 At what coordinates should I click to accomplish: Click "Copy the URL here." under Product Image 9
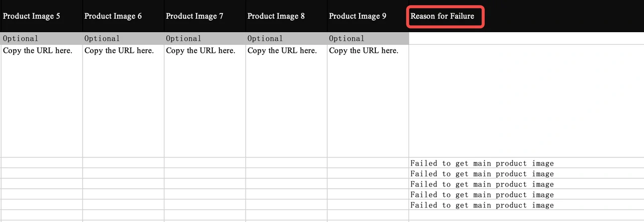click(x=364, y=51)
